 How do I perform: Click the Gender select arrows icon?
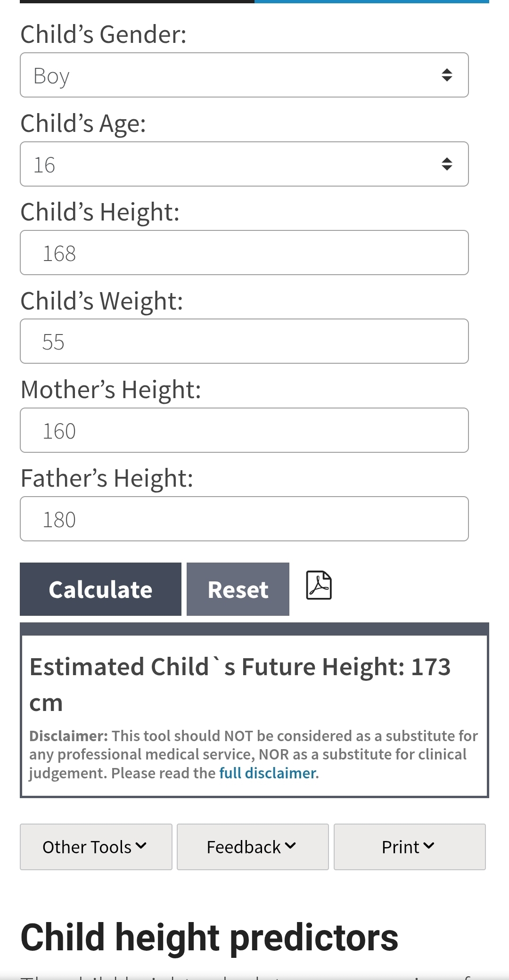tap(447, 75)
